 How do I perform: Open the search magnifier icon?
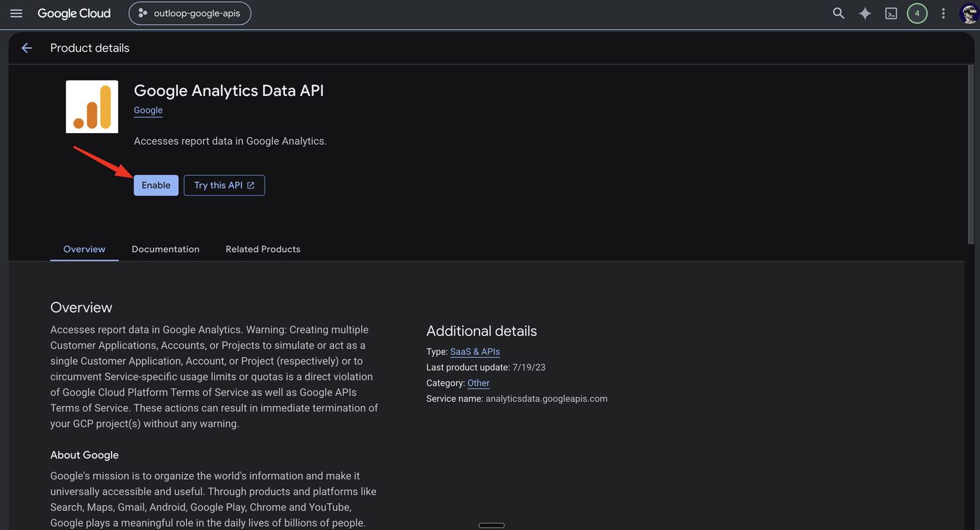point(838,13)
